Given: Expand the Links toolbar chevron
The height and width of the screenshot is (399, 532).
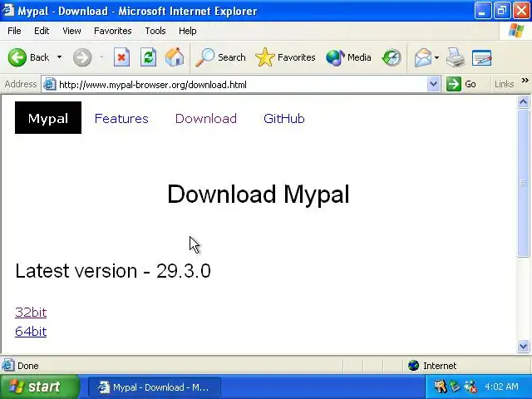Looking at the screenshot, I should pos(525,81).
